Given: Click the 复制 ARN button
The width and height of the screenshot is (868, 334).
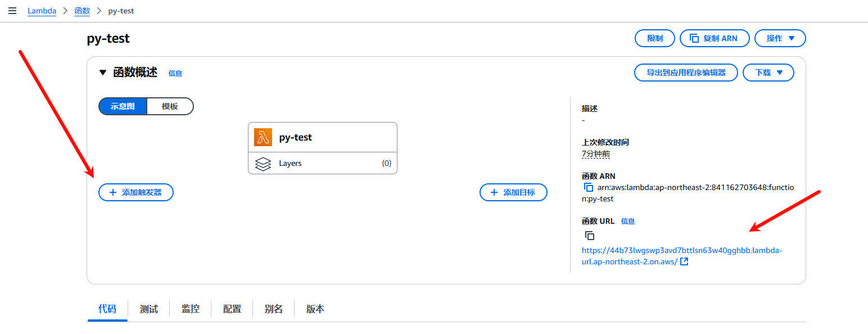Looking at the screenshot, I should [x=715, y=38].
